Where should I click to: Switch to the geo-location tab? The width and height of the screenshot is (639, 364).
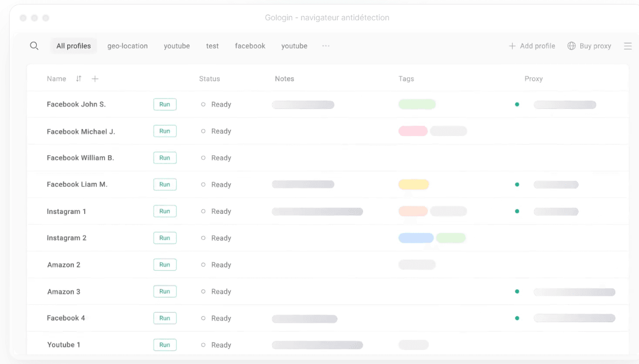tap(128, 46)
